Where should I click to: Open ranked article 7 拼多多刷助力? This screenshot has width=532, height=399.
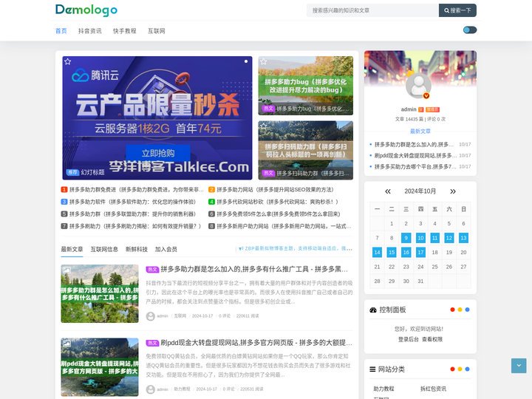point(131,226)
